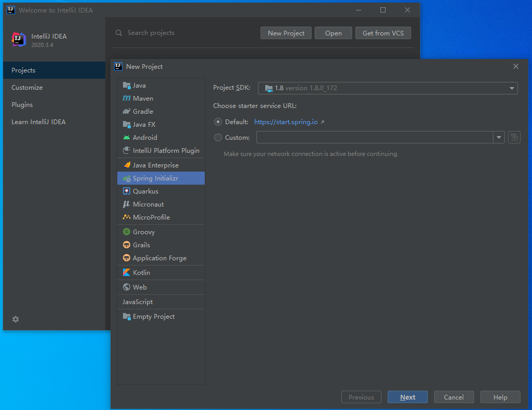Image resolution: width=532 pixels, height=410 pixels.
Task: Choose the Maven project type label
Action: [x=143, y=99]
